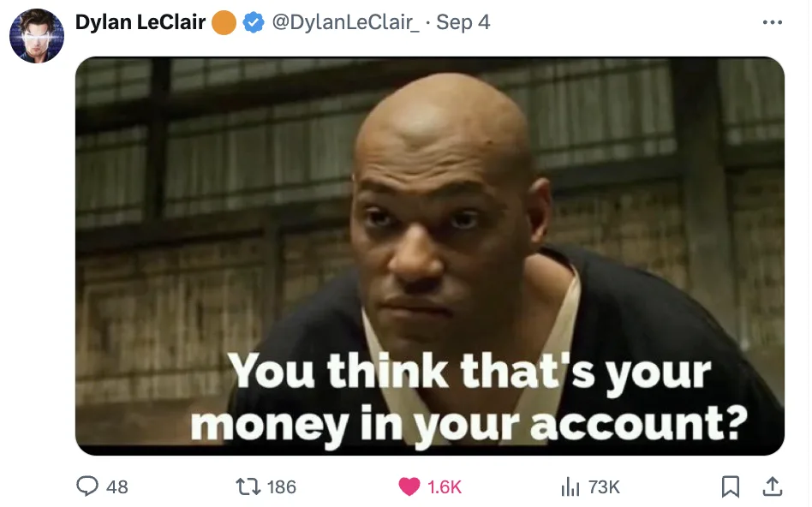
Task: Click the share upload arrow icon
Action: tap(772, 486)
